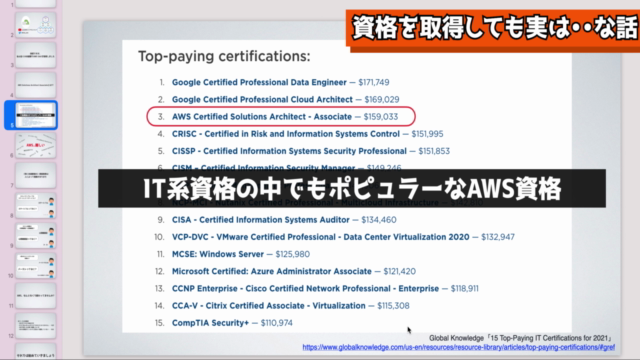This screenshot has height=360, width=640.
Task: Click the $125,980 salary figure
Action: (293, 254)
